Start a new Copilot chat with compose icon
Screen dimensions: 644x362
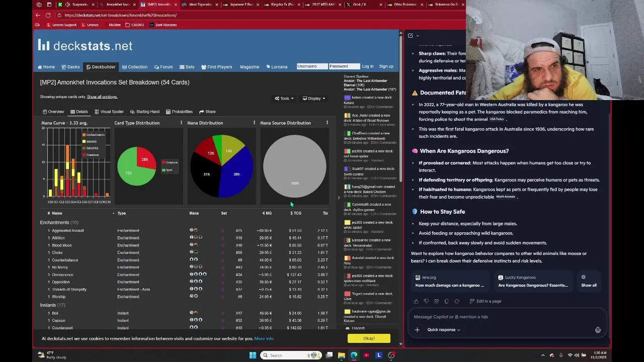(x=411, y=36)
